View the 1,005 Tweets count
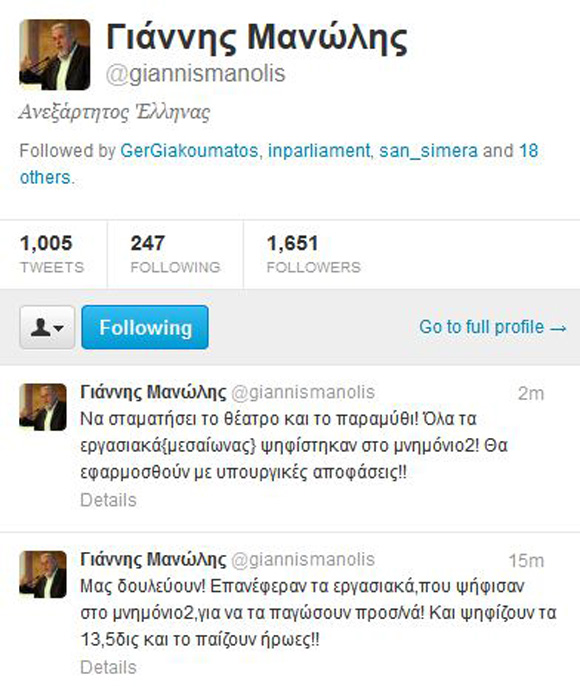580x687 pixels. [52, 254]
